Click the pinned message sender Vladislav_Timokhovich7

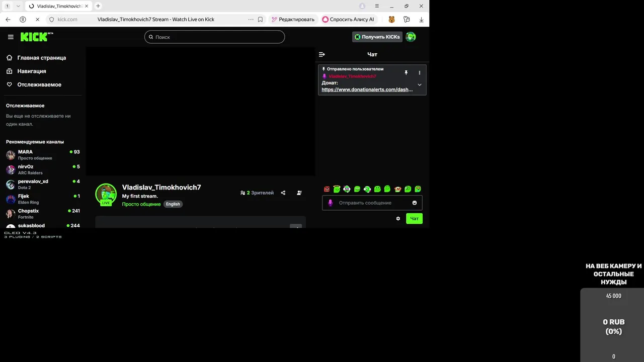coord(352,76)
